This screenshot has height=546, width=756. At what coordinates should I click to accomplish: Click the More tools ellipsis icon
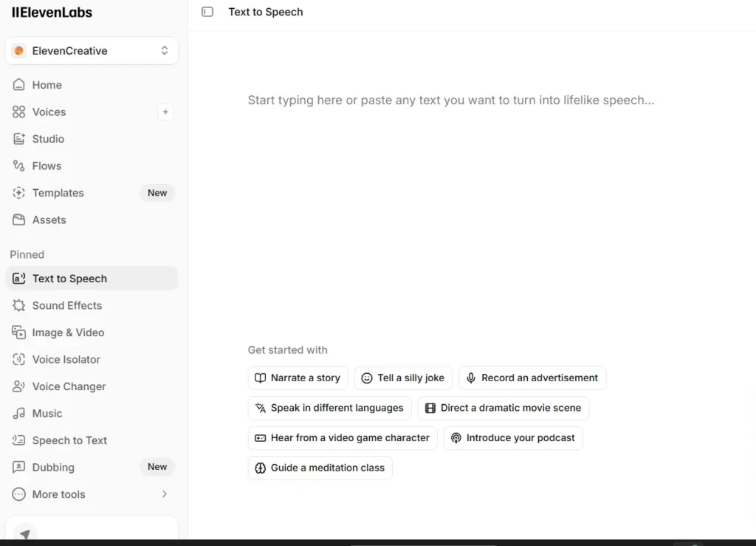(x=18, y=494)
